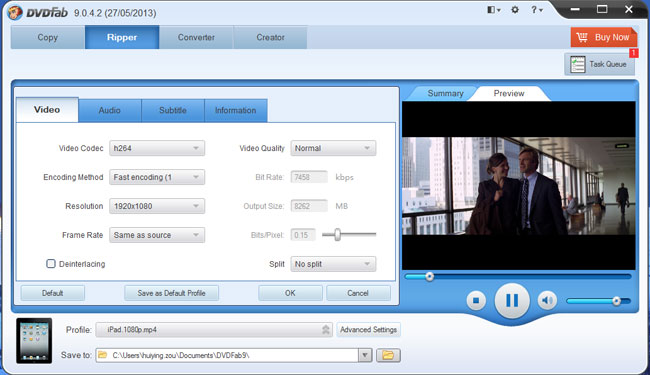Screen dimensions: 650x375
Task: Open the Task Queue
Action: [x=599, y=64]
